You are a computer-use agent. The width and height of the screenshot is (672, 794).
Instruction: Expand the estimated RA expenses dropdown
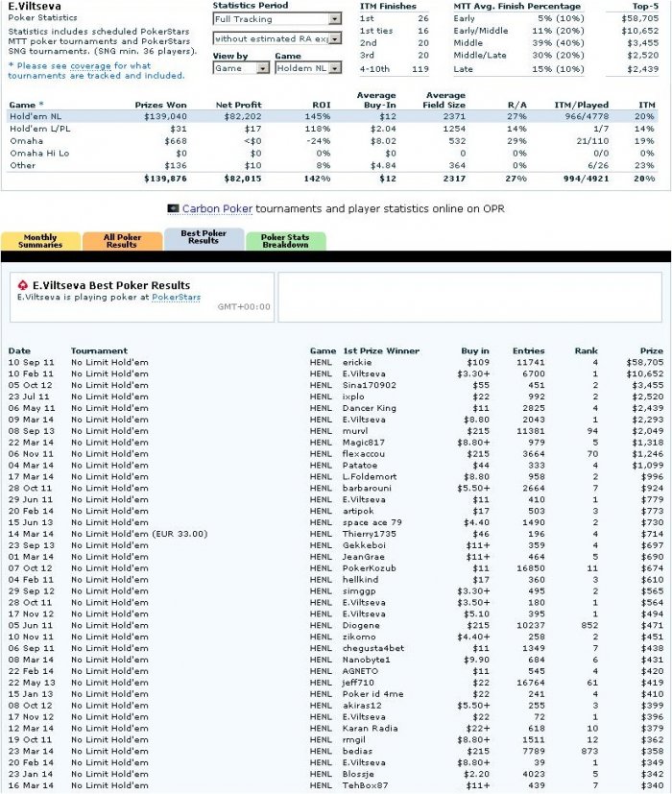(x=277, y=38)
